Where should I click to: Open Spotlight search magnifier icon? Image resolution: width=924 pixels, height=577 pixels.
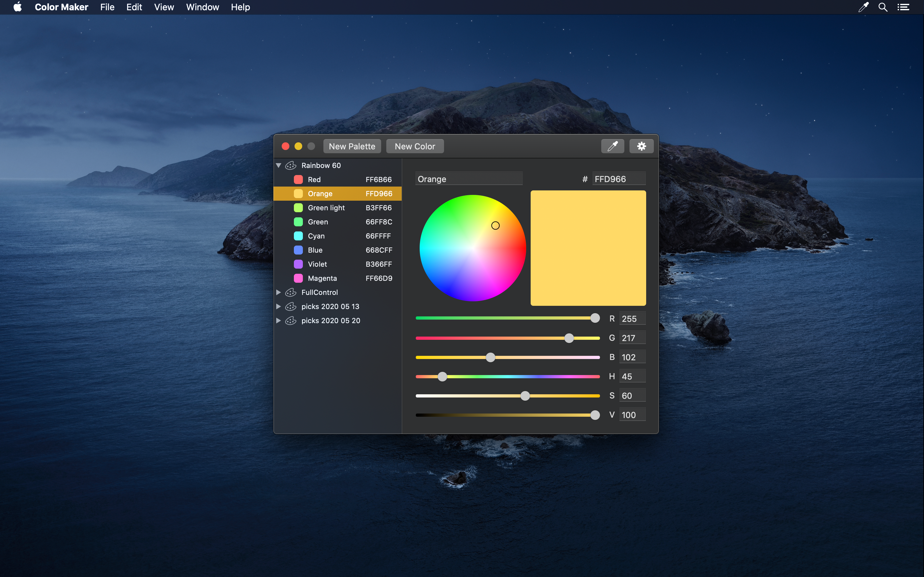click(x=883, y=7)
